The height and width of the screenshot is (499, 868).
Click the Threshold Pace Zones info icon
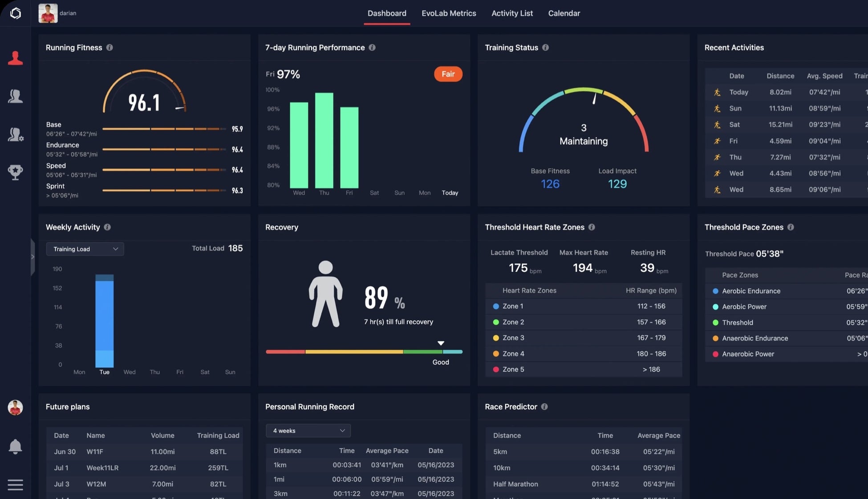791,227
